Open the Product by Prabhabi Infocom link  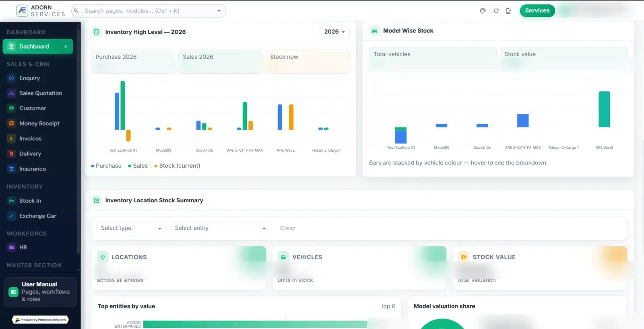tap(40, 320)
